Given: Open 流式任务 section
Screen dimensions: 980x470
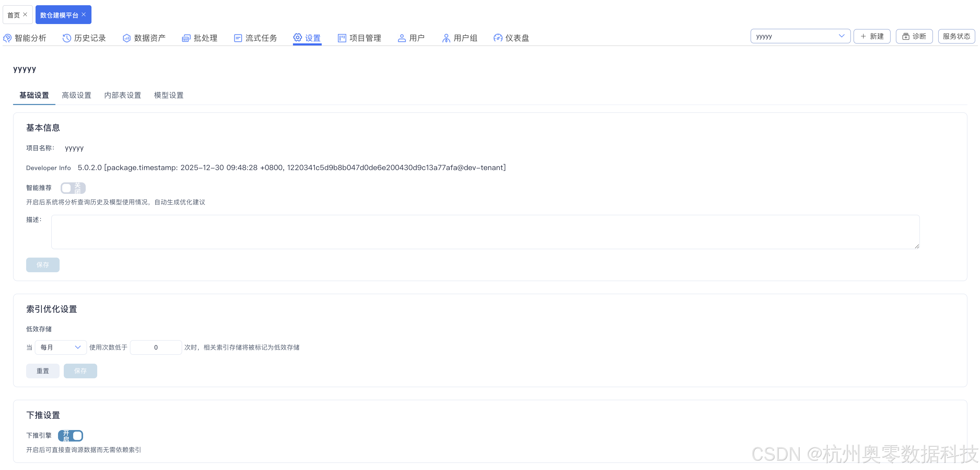Looking at the screenshot, I should point(261,38).
